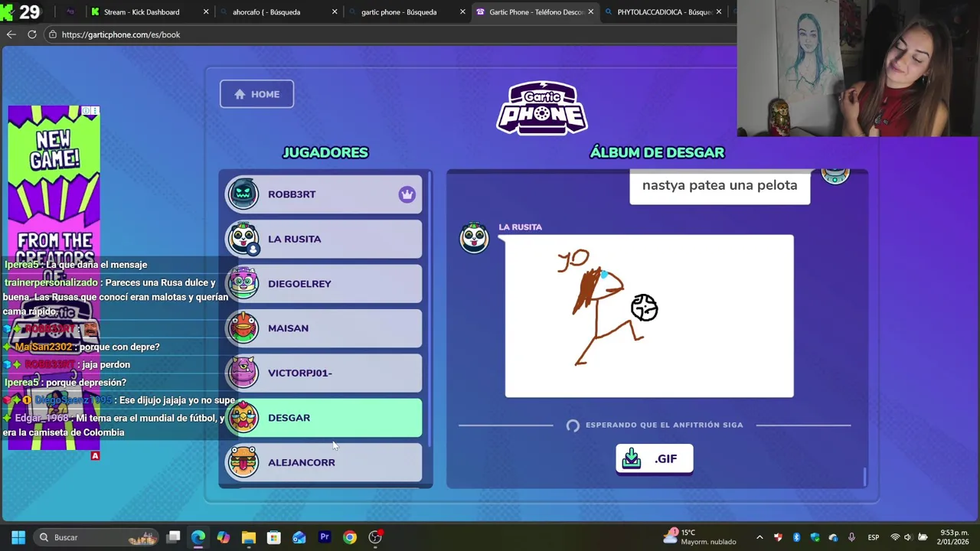Viewport: 980px width, 551px height.
Task: Click the Bluetooth tray icon
Action: click(x=796, y=537)
